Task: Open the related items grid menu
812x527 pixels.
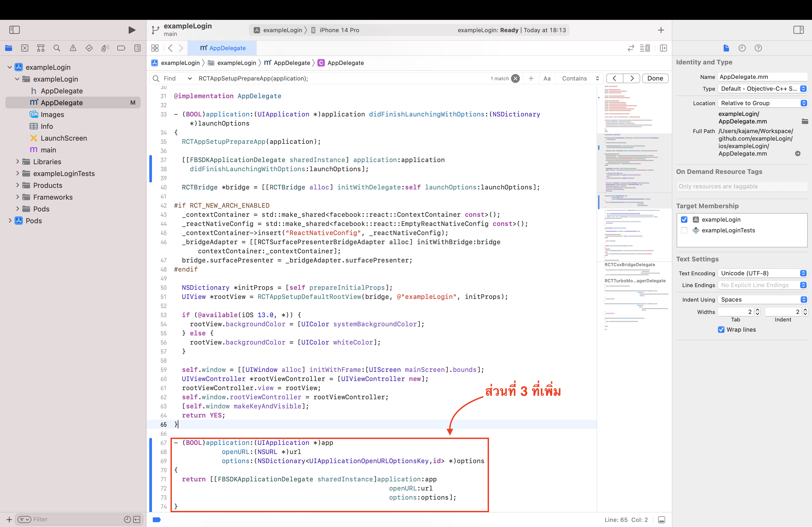Action: 155,48
